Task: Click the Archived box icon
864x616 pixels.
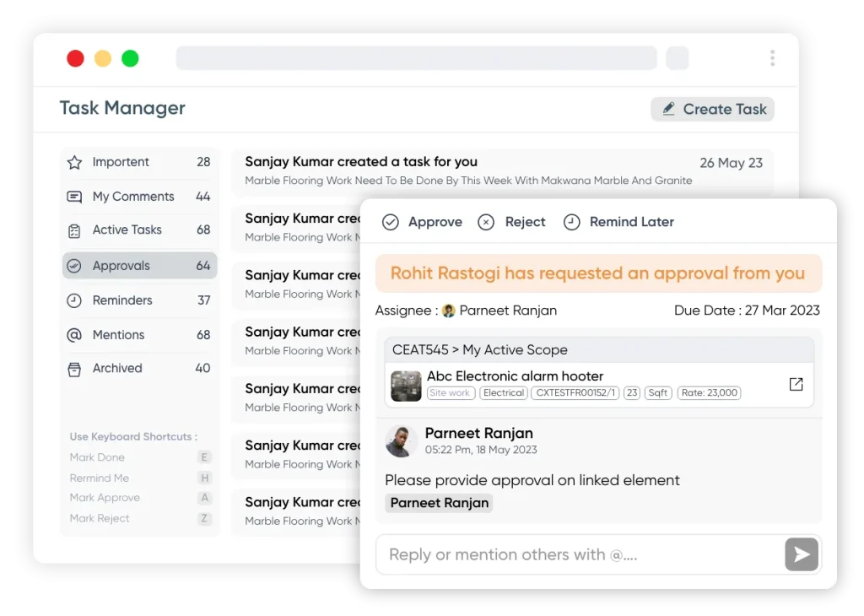Action: [74, 369]
